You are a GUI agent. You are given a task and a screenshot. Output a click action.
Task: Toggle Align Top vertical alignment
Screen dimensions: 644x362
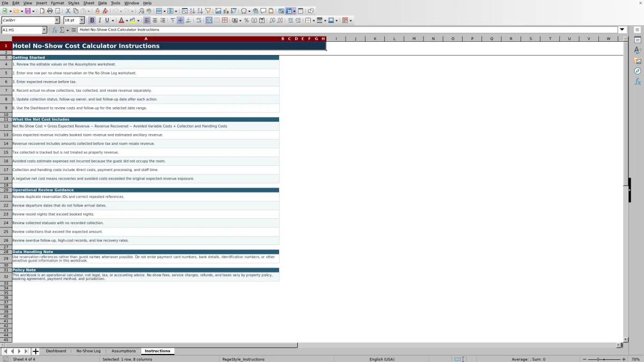point(172,20)
